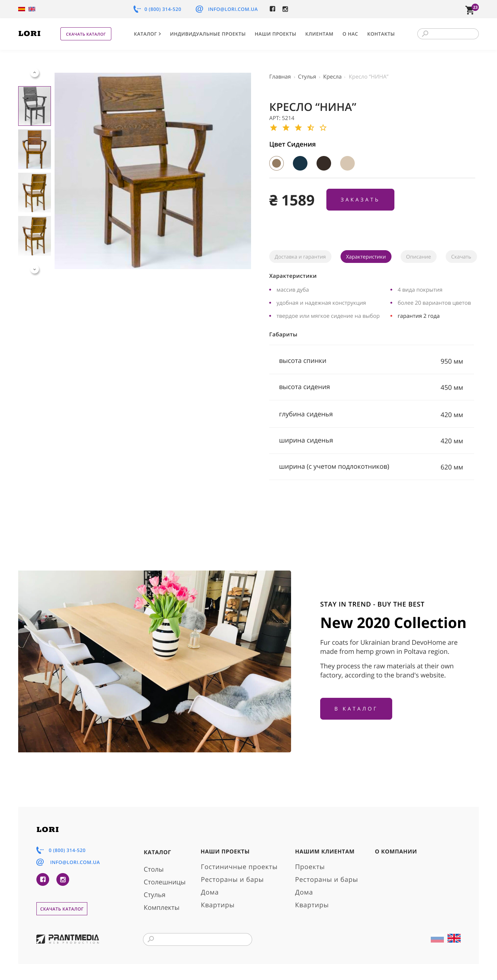Select the grey chair thumbnail

(x=35, y=106)
